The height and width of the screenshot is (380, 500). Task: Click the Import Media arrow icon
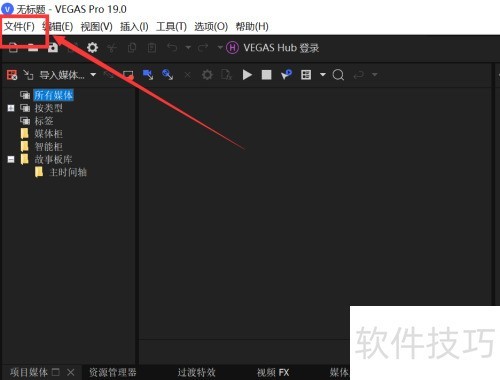(x=28, y=75)
